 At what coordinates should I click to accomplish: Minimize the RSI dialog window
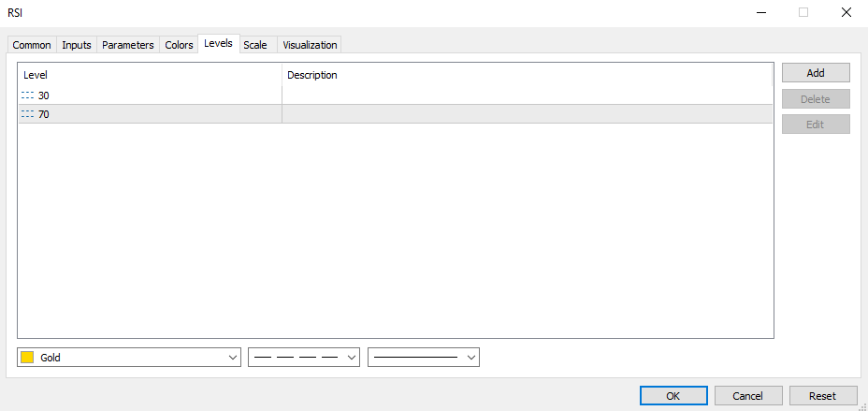coord(761,13)
